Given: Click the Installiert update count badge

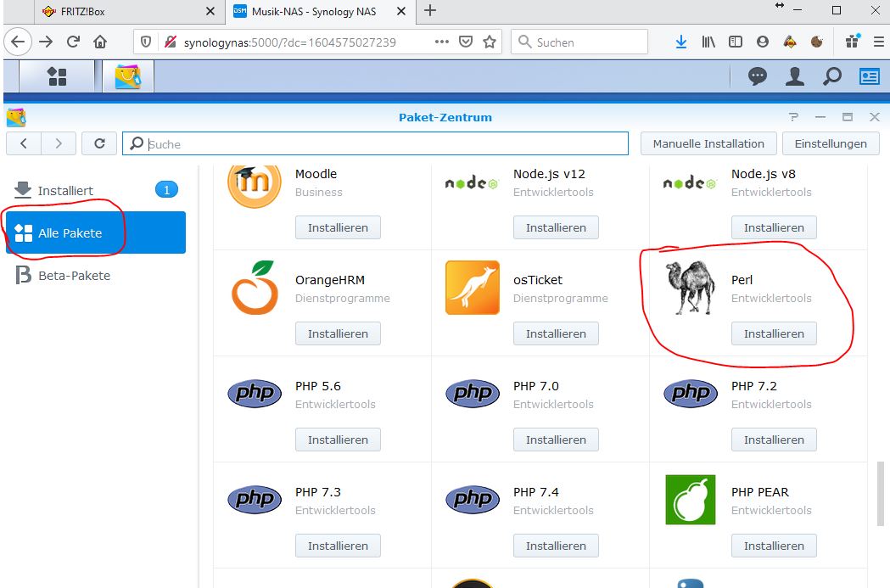Looking at the screenshot, I should click(166, 189).
